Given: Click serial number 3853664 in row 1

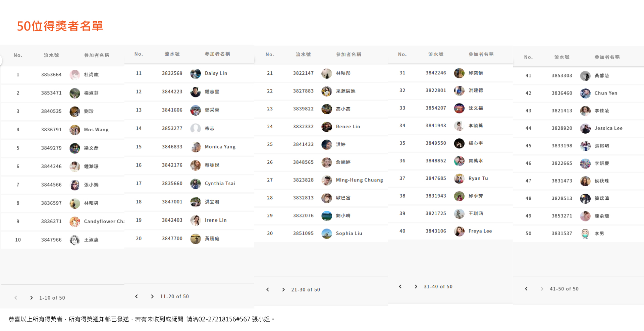Looking at the screenshot, I should point(51,75).
